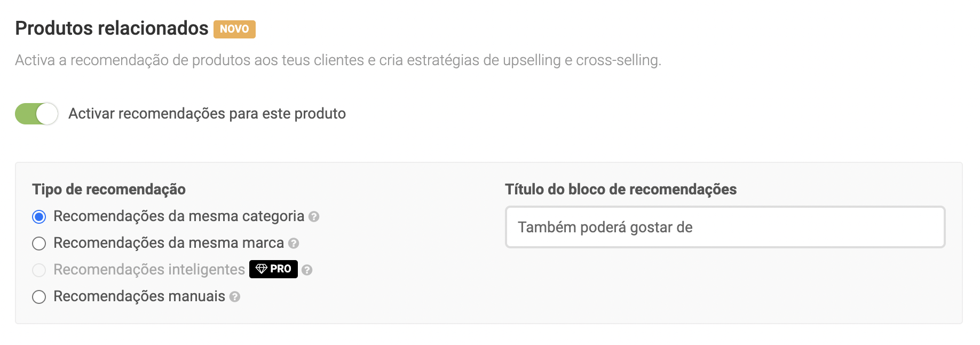Viewport: 980px width, 345px height.
Task: Toggle the product recommendations activation switch
Action: (x=36, y=114)
